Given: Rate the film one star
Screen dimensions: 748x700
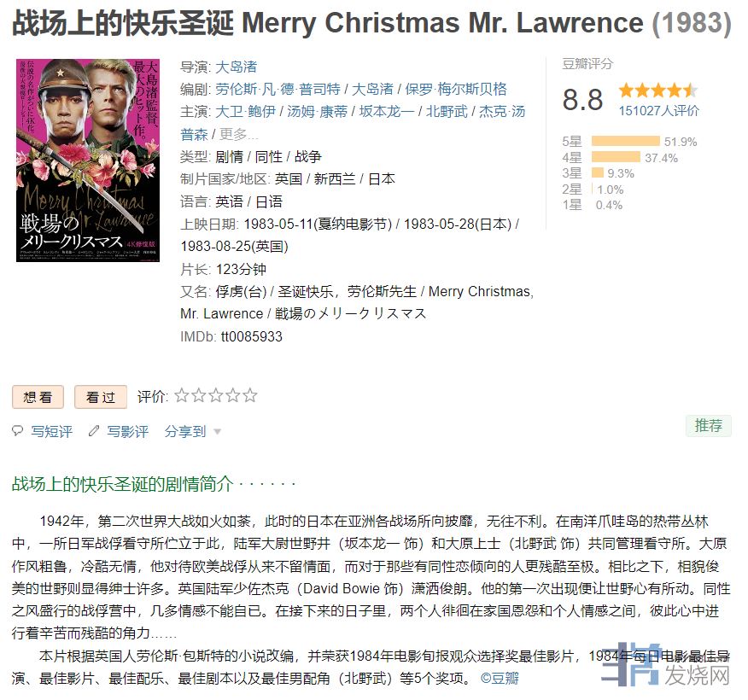Looking at the screenshot, I should pyautogui.click(x=182, y=395).
